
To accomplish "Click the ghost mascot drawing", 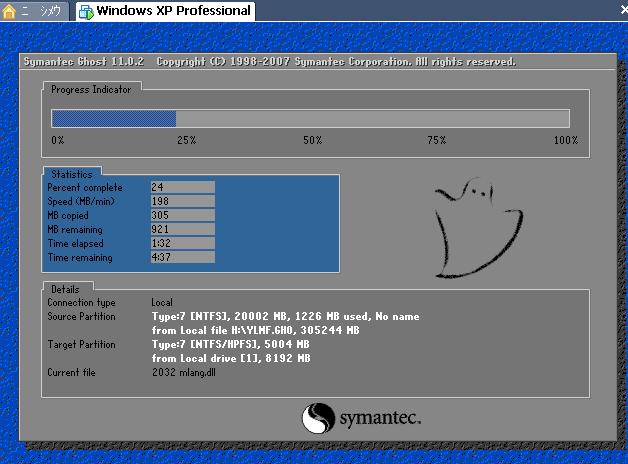I will pos(479,228).
